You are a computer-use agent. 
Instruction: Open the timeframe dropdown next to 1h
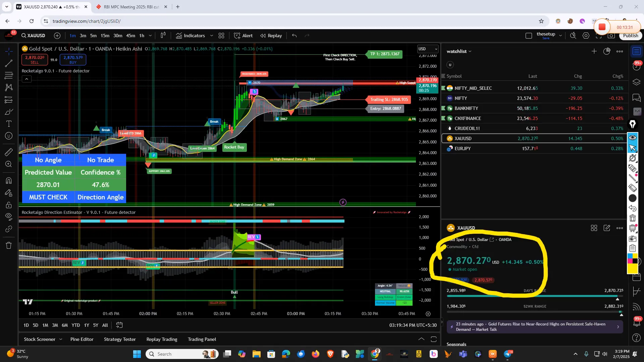coord(150,36)
